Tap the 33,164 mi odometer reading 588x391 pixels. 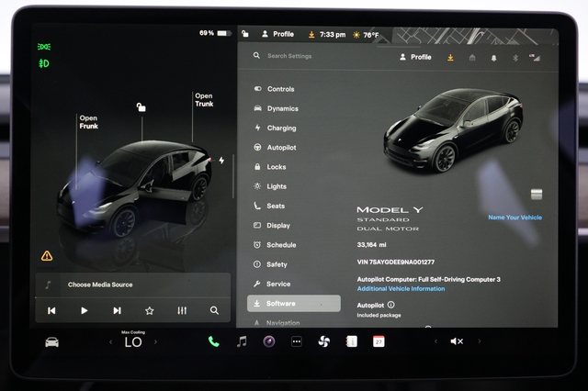[x=371, y=245]
